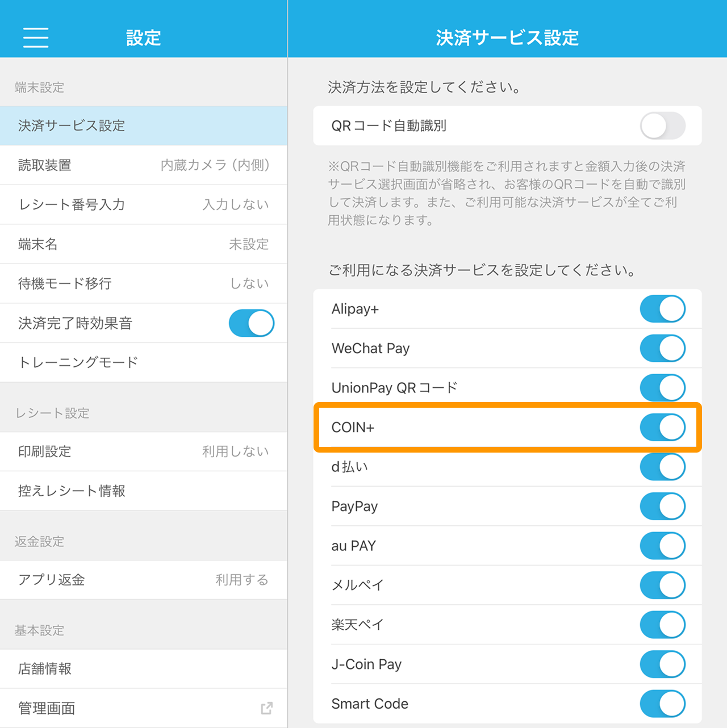Turn off WeChat Pay toggle
This screenshot has height=728, width=727.
662,348
